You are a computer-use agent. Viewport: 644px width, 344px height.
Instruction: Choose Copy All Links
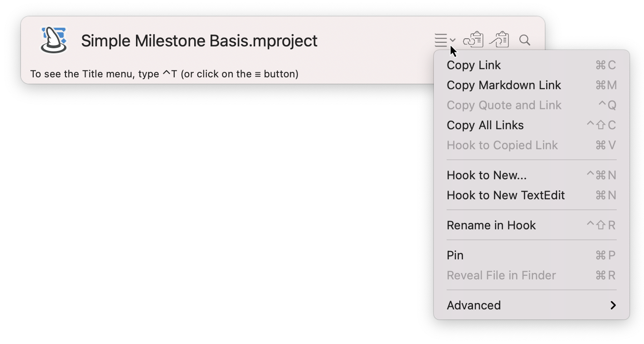coord(485,125)
